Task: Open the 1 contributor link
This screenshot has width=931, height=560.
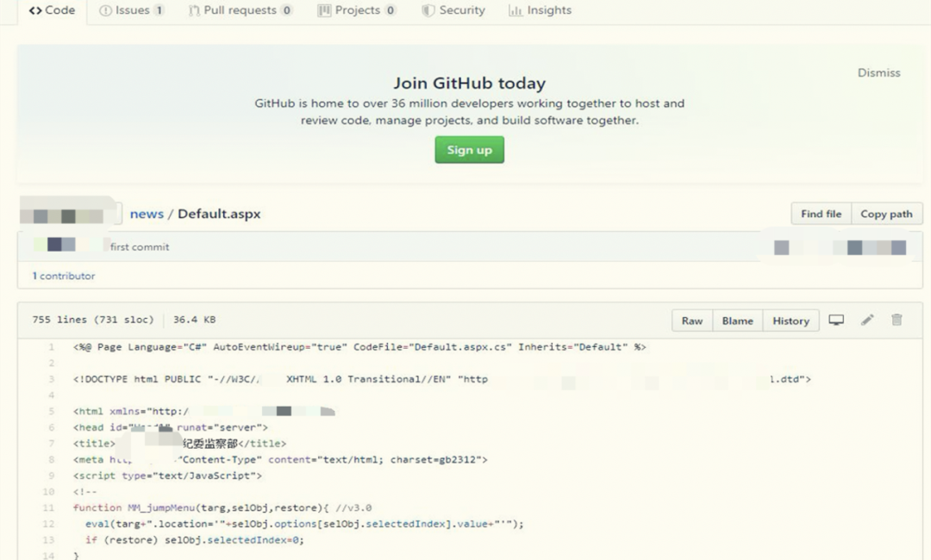Action: [64, 276]
